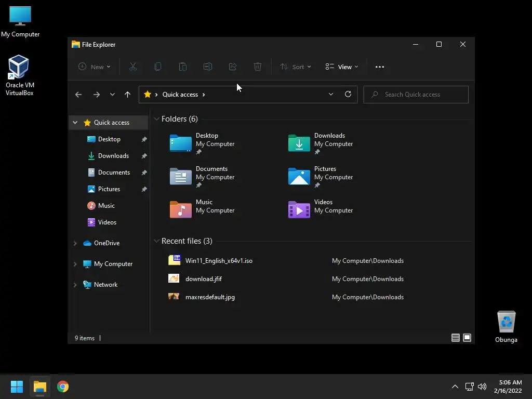Switch to large thumbnails view icon
532x399 pixels.
click(x=467, y=338)
